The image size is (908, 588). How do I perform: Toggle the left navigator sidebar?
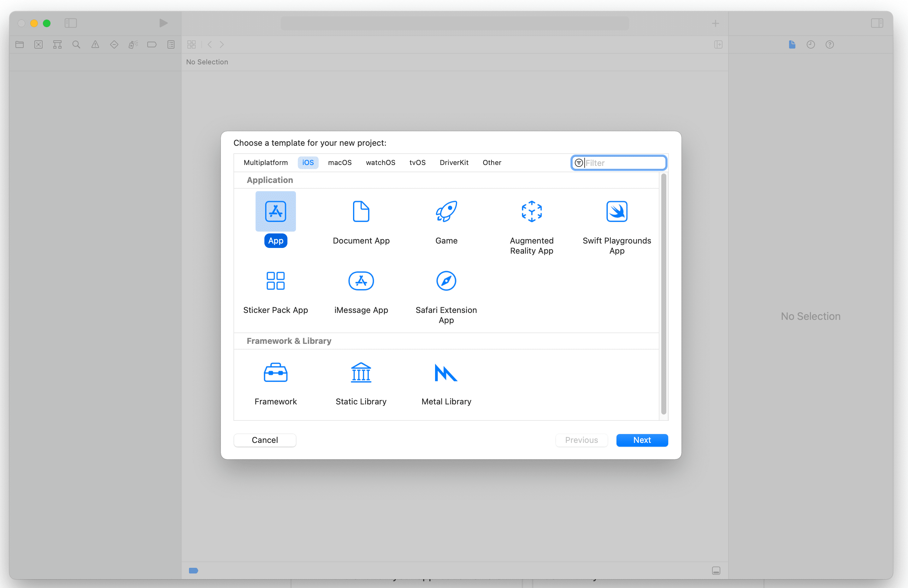pyautogui.click(x=71, y=23)
